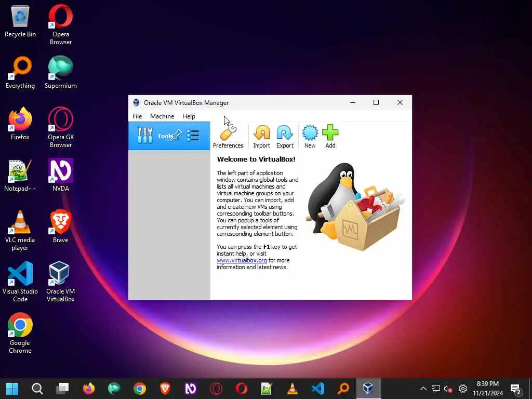
Task: Open the network status tray icon
Action: (x=436, y=389)
